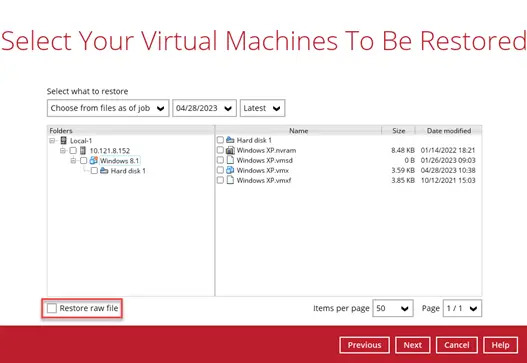Image resolution: width=527 pixels, height=363 pixels.
Task: Select the 'Windows XP.vmsd' file name
Action: pyautogui.click(x=265, y=160)
